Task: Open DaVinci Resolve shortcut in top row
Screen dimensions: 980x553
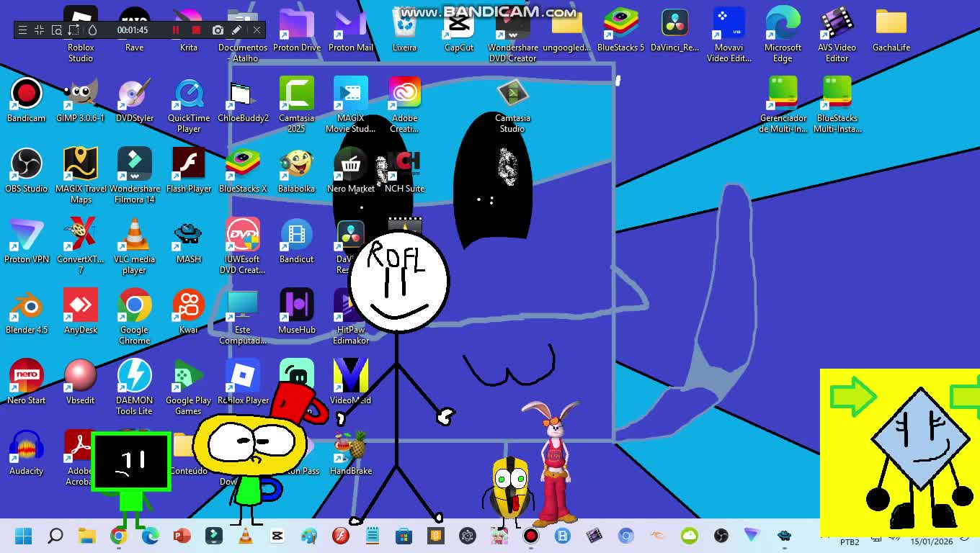Action: pyautogui.click(x=674, y=29)
